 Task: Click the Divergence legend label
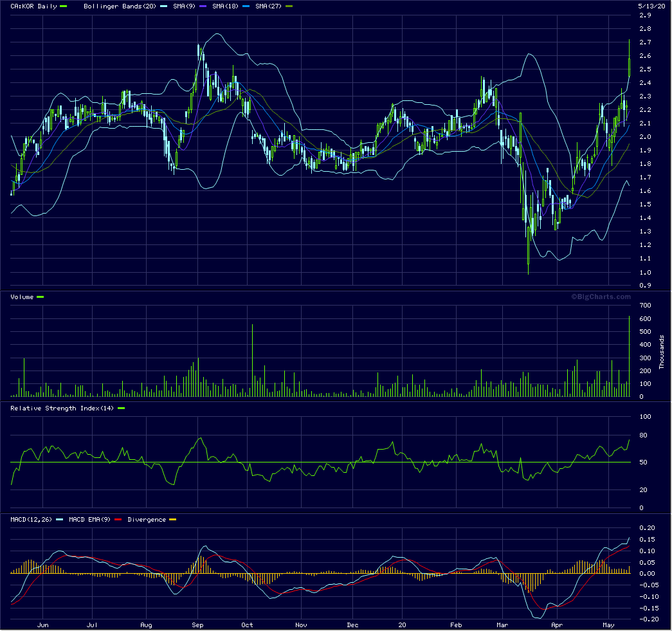147,520
